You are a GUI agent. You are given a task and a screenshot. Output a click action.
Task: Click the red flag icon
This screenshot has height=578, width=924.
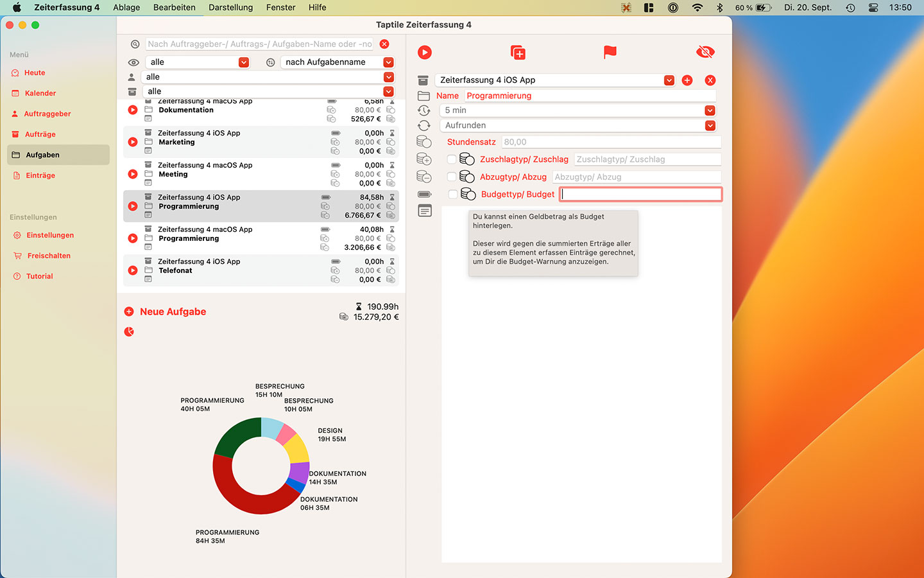coord(610,53)
